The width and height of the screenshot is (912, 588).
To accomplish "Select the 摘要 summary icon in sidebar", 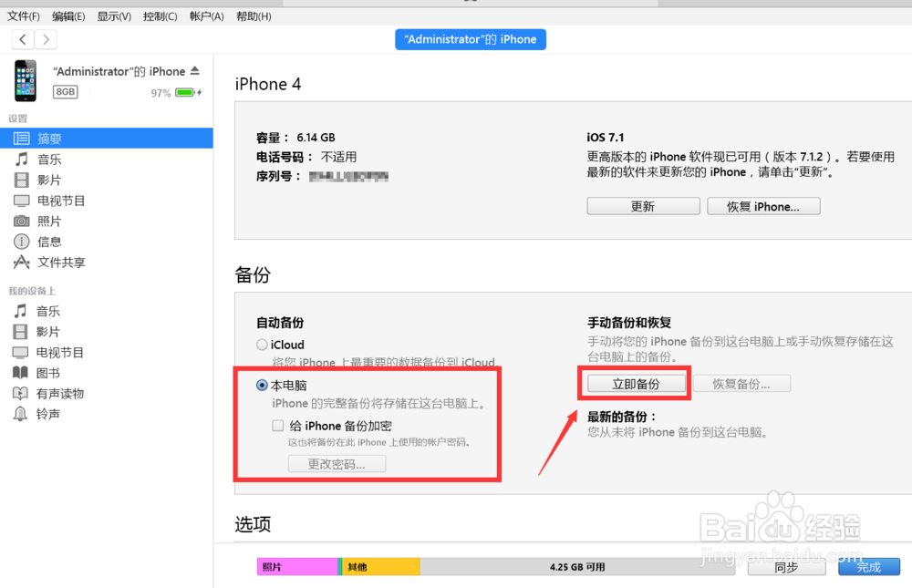I will pyautogui.click(x=22, y=139).
